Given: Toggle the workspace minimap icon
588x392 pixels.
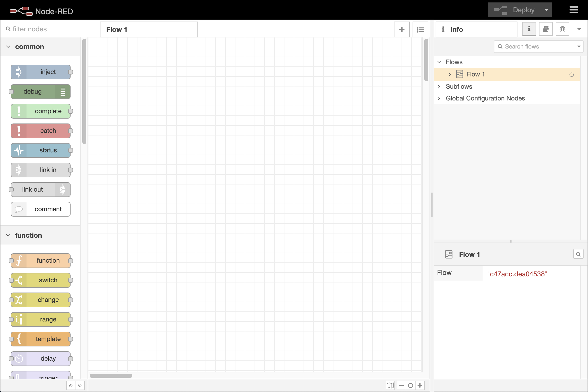Looking at the screenshot, I should point(390,385).
